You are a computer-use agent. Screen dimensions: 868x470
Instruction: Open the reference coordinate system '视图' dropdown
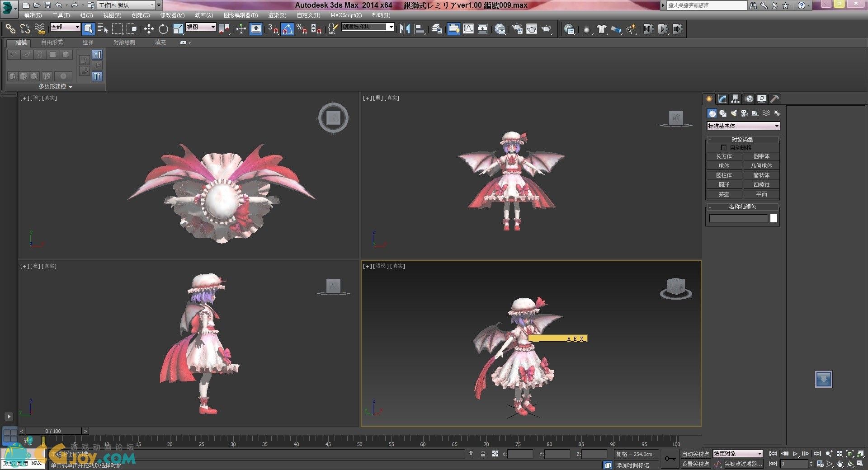pyautogui.click(x=201, y=27)
